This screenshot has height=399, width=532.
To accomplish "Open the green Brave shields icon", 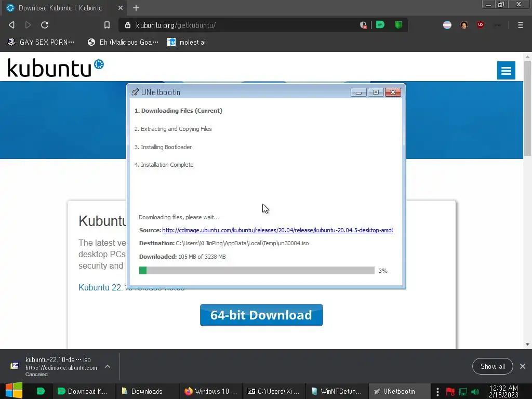I will tap(398, 25).
